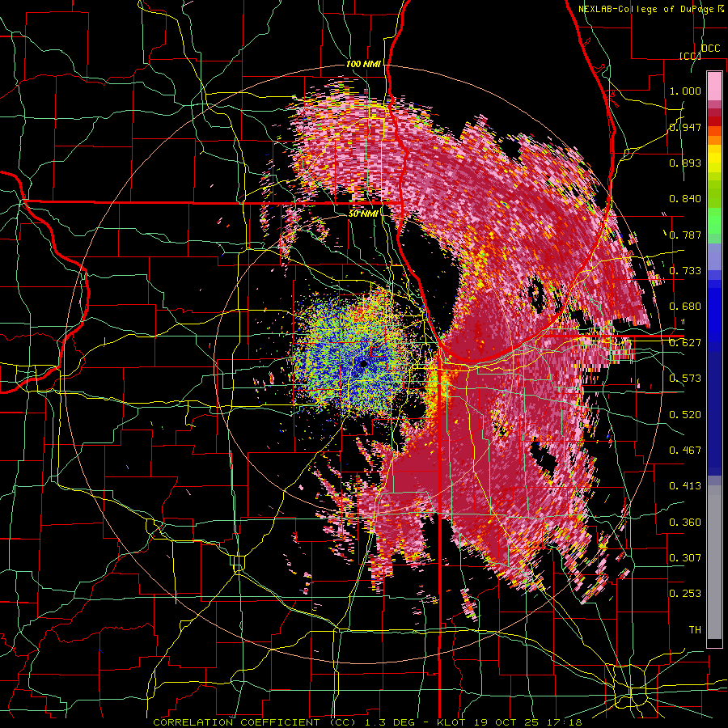The height and width of the screenshot is (728, 728).
Task: Select the 0.573 legend value
Action: [x=685, y=379]
